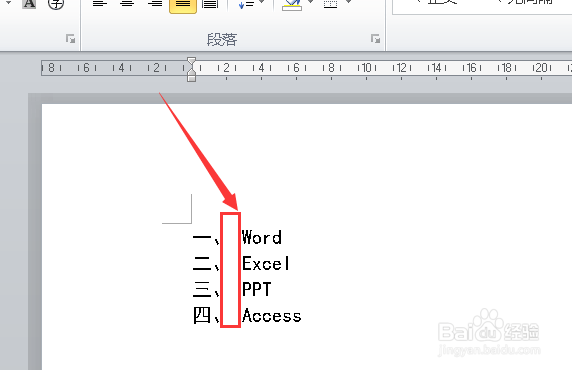This screenshot has width=572, height=370.
Task: Click the 段落 group label
Action: pos(222,39)
